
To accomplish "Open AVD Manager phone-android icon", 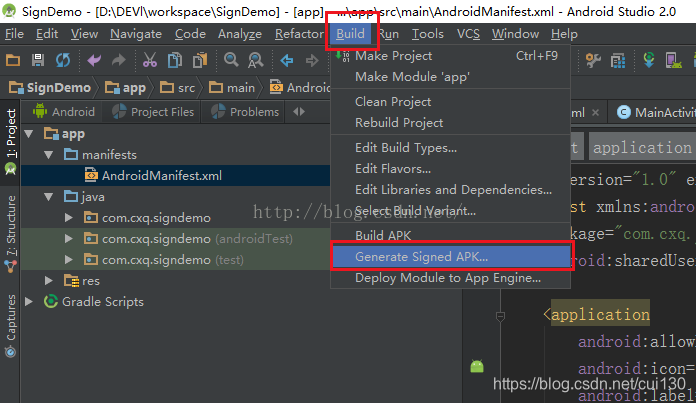I will [x=673, y=60].
